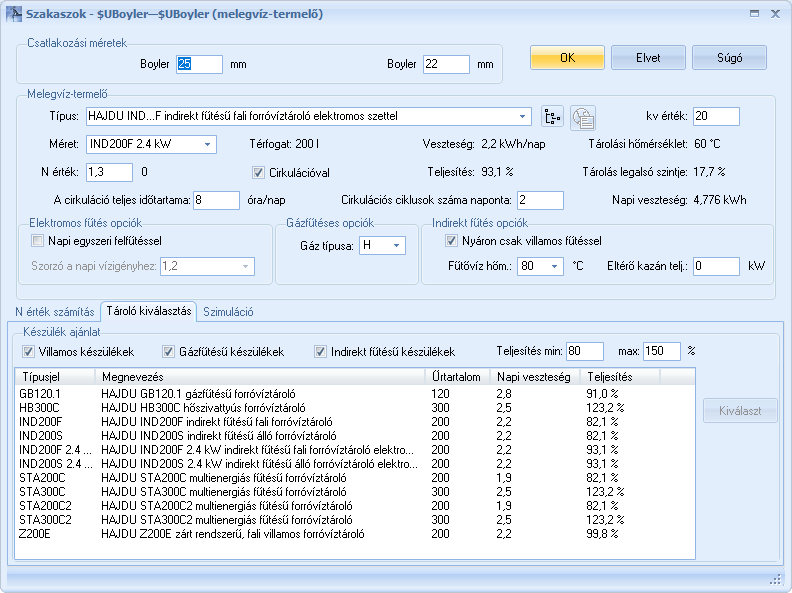
Task: Select the IND200S álló forróvíztároló row
Action: (x=355, y=436)
